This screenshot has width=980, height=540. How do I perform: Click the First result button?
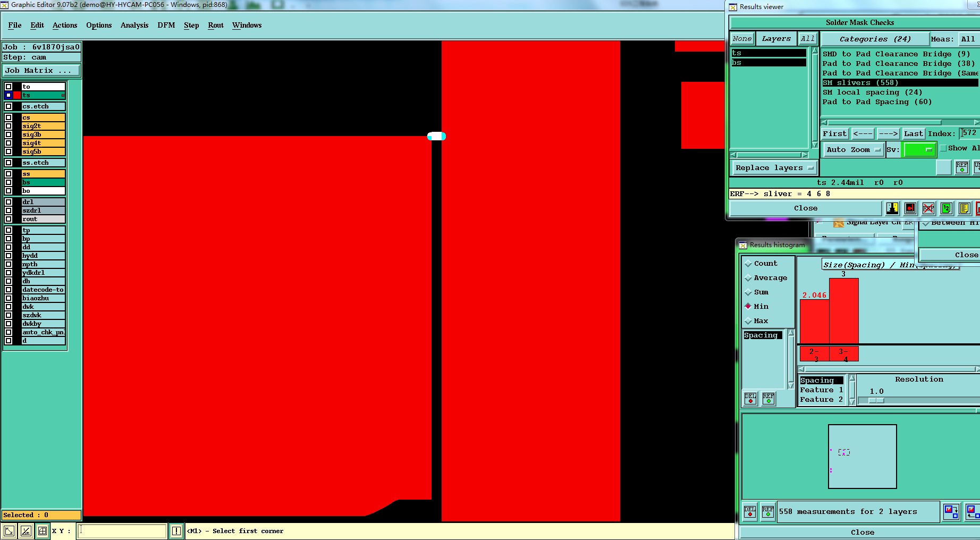tap(835, 133)
